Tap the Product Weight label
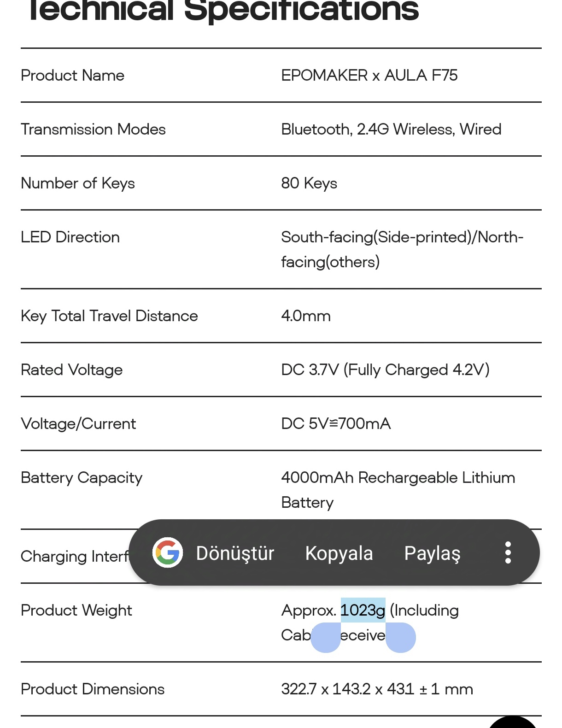This screenshot has width=562, height=728. (x=76, y=610)
